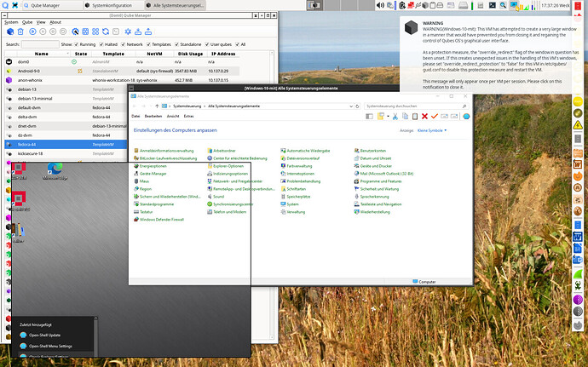This screenshot has height=367, width=588.
Task: Select the anon-whonix qube row
Action: (122, 80)
